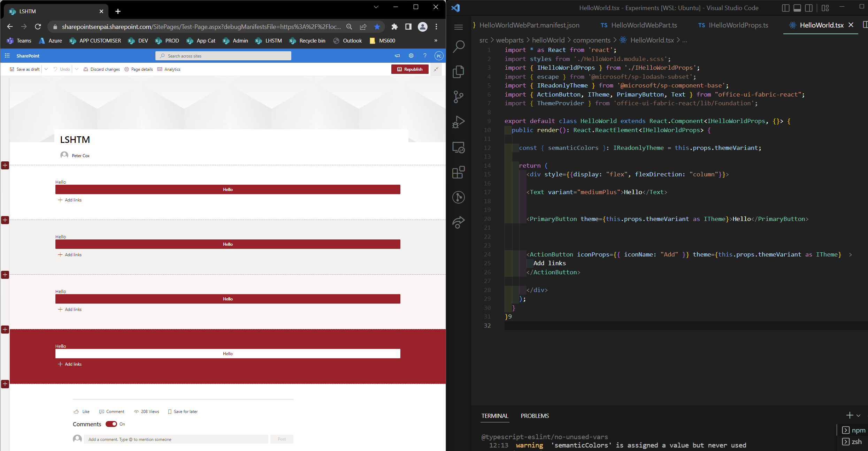Open the Search view in VS Code
The width and height of the screenshot is (868, 451).
tap(459, 46)
